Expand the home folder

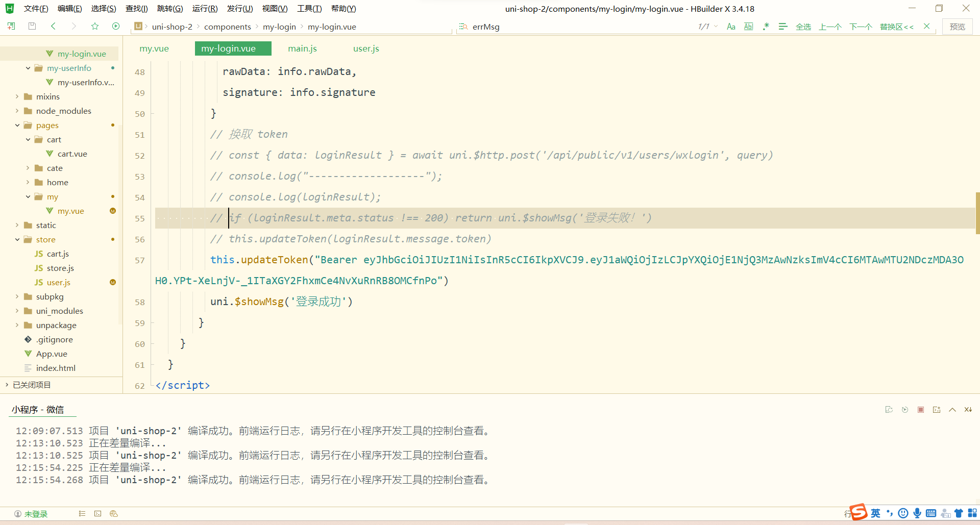tap(28, 182)
